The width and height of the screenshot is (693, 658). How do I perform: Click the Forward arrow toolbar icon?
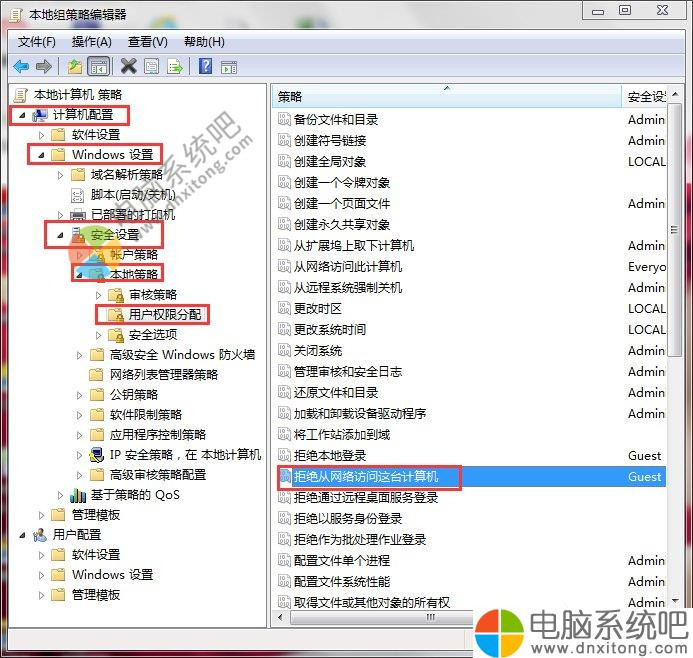(43, 67)
